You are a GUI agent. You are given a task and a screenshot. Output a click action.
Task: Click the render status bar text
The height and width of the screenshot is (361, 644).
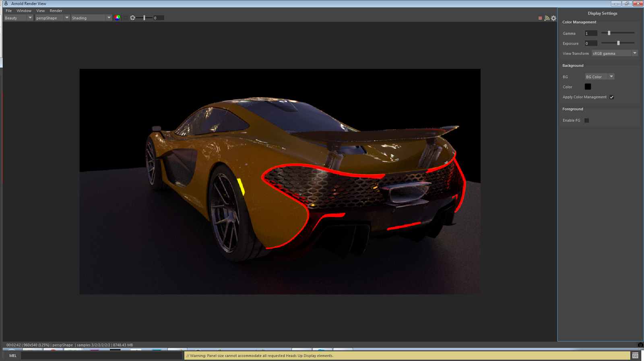coord(70,345)
